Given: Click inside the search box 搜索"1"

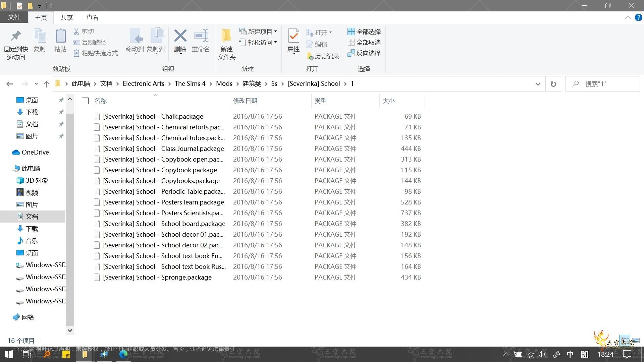Looking at the screenshot, I should [x=602, y=84].
